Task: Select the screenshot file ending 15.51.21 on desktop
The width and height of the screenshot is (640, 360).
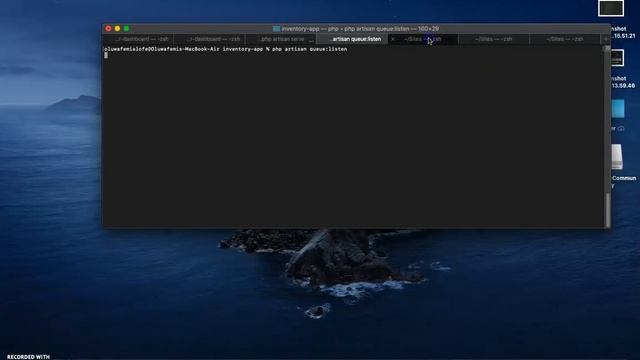Action: (x=611, y=8)
